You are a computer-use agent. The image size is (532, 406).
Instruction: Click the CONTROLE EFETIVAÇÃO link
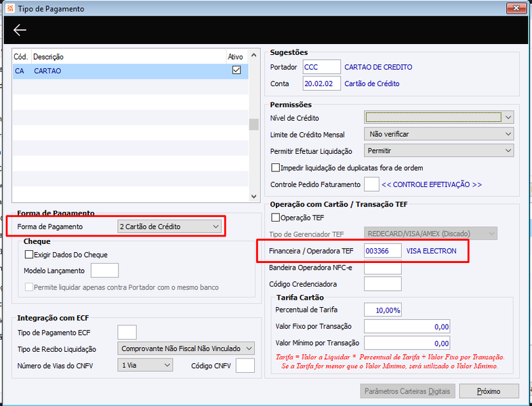(432, 184)
